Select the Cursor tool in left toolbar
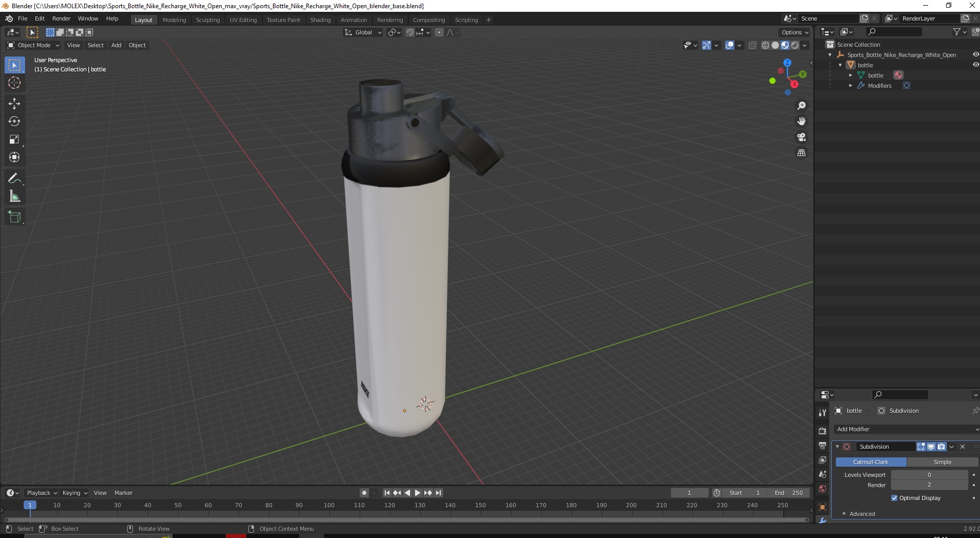980x538 pixels. [14, 83]
